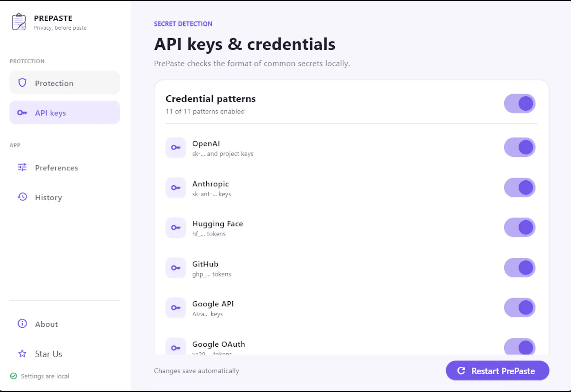Click the sliders icon beside Preferences

coord(22,167)
